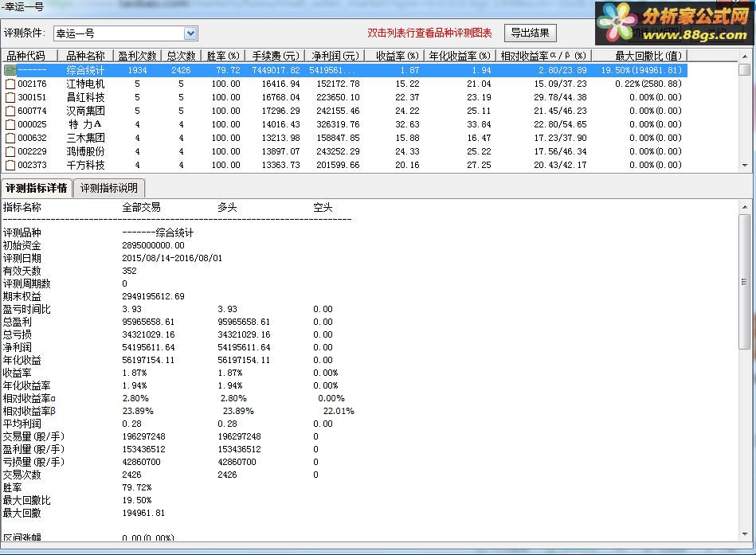Click the icon beside code 002373

tap(10, 165)
